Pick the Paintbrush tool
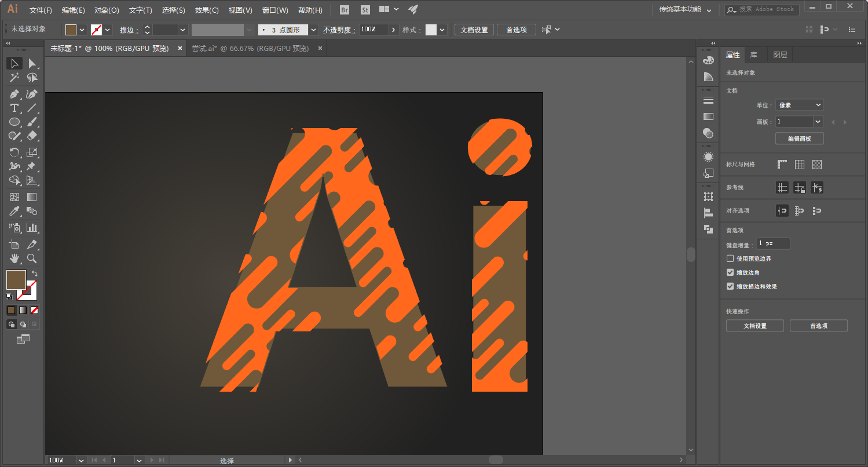The image size is (868, 467). point(32,122)
